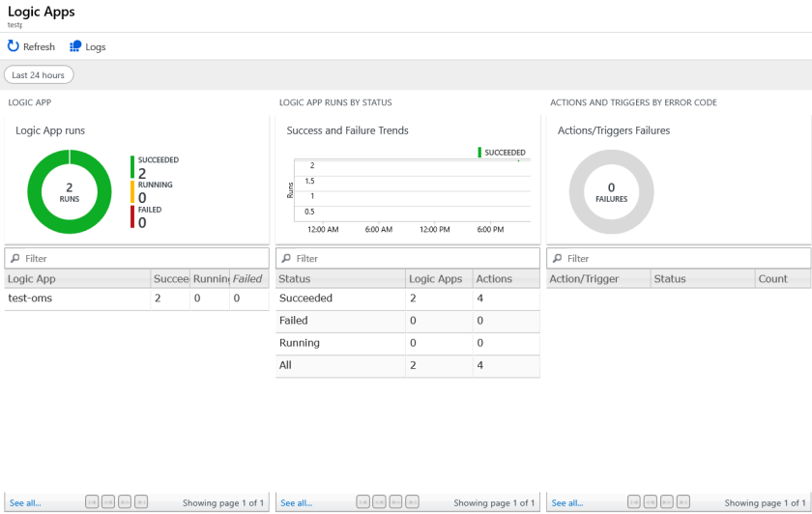Open the Last 24 hours time range selector
This screenshot has height=514, width=812.
point(39,75)
